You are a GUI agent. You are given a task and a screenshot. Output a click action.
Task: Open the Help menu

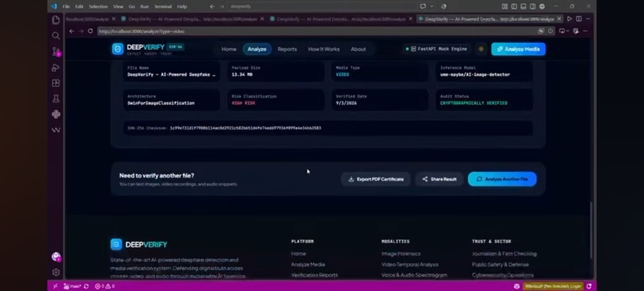pos(182,6)
